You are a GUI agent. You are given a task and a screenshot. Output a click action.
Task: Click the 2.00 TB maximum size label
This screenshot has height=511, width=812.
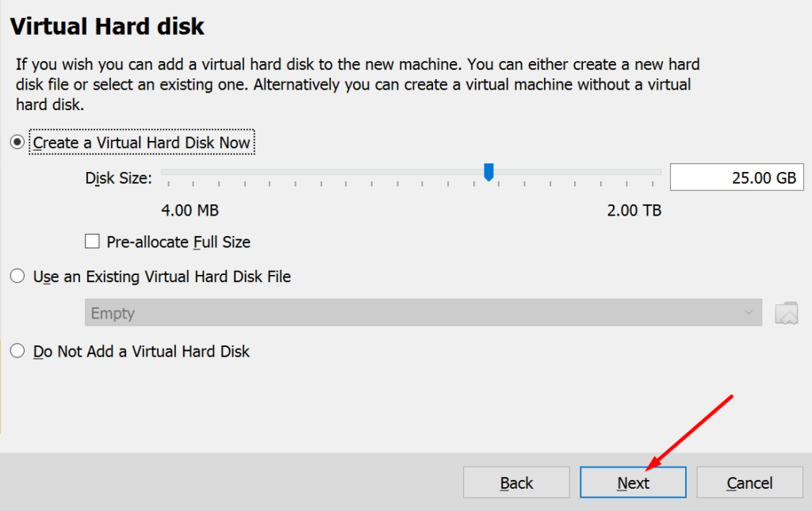coord(634,211)
